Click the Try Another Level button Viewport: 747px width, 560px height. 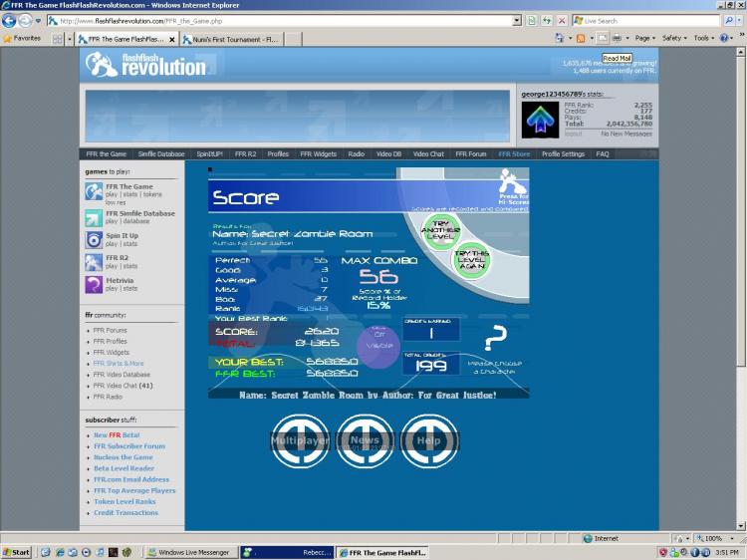440,230
